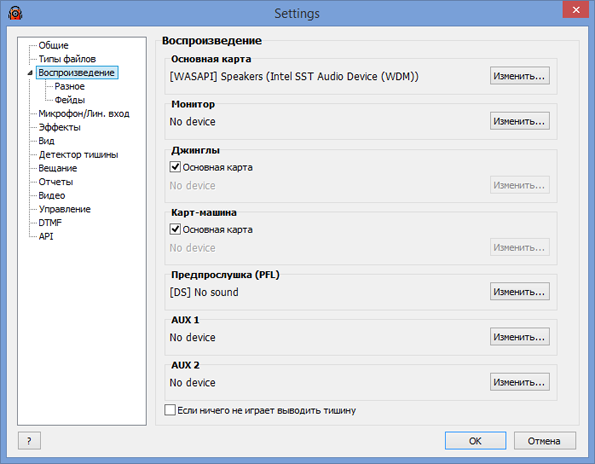Confirm settings with OK button
Image resolution: width=595 pixels, height=464 pixels.
pos(475,440)
